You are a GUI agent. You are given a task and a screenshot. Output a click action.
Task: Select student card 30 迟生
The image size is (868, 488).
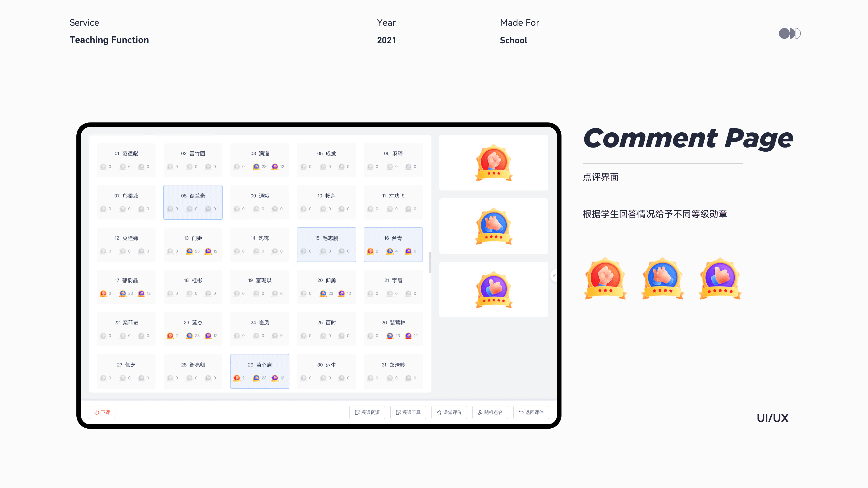pos(326,371)
